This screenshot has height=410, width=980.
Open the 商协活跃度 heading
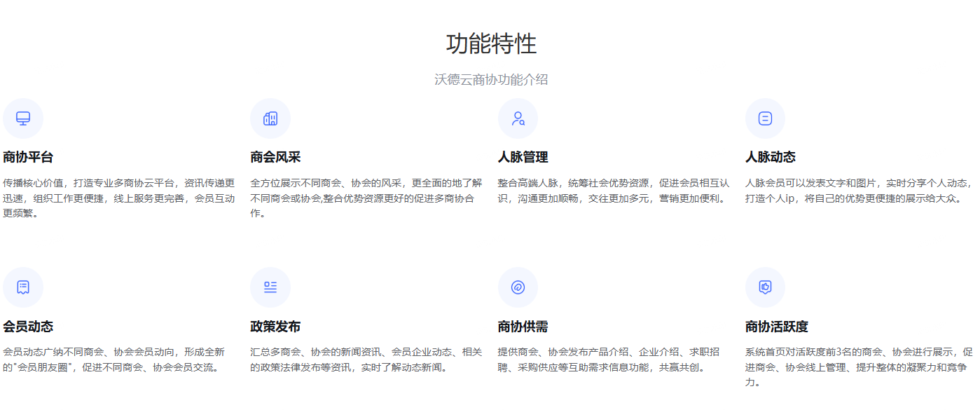coord(776,327)
